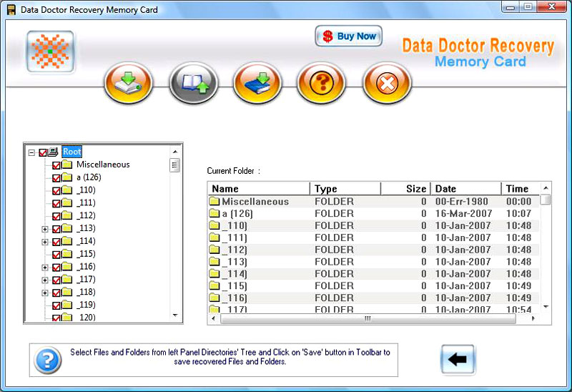Expand the _113) tree folder
The image size is (572, 392).
44,229
